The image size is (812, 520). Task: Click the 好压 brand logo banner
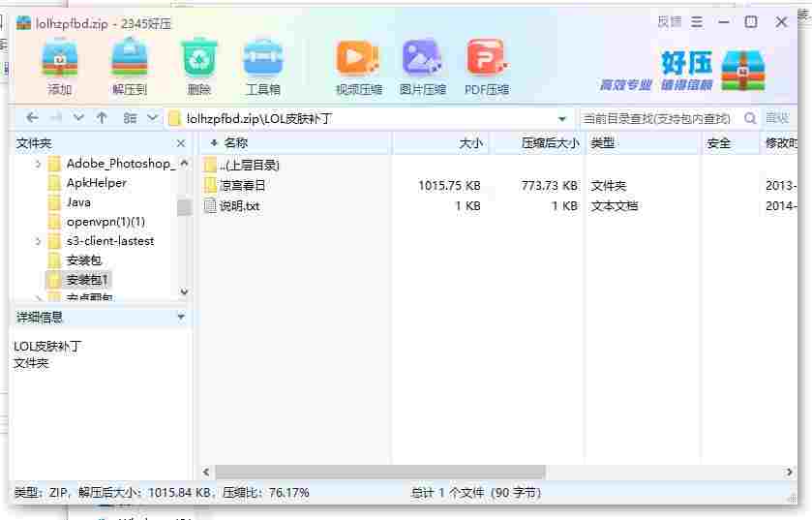[x=682, y=71]
